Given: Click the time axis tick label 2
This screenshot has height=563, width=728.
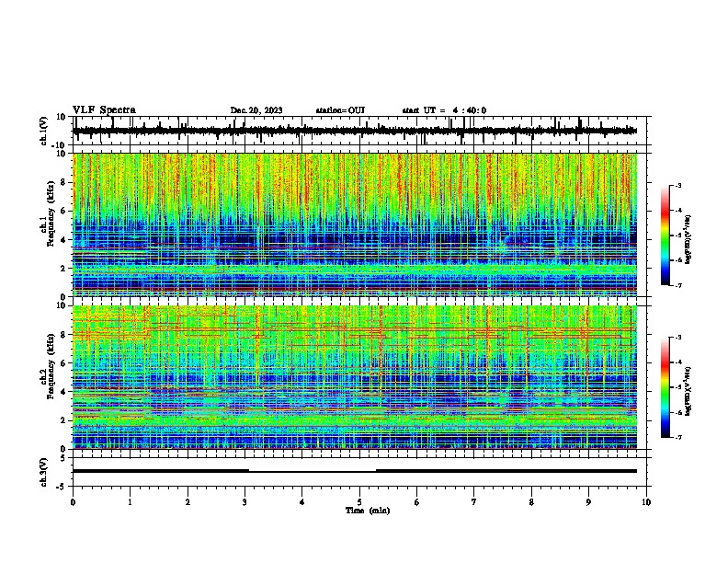Looking at the screenshot, I should pos(188,502).
